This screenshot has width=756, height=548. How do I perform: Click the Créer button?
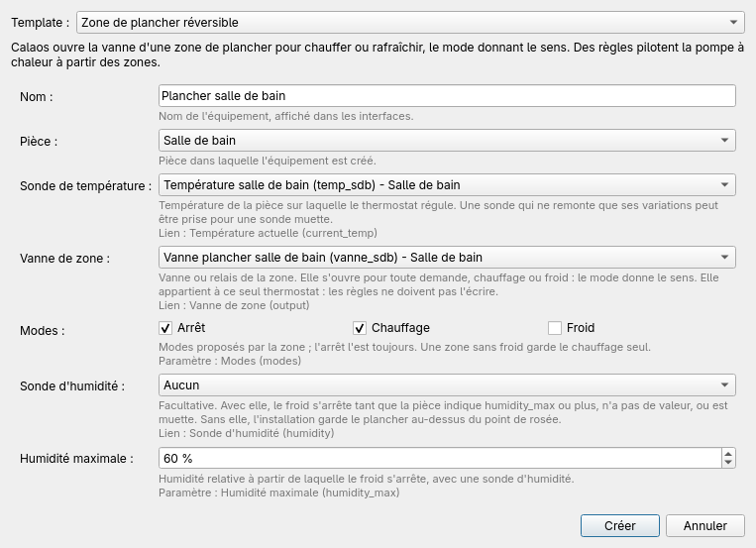click(x=620, y=525)
